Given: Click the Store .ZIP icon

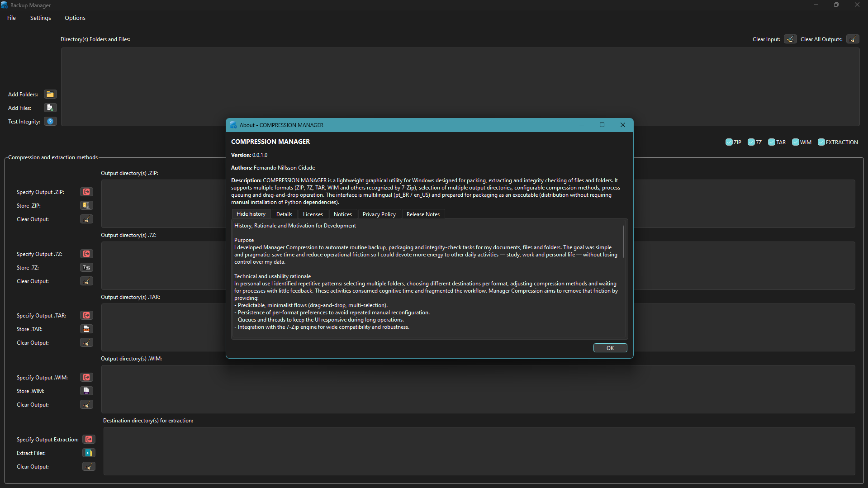Looking at the screenshot, I should coord(86,205).
